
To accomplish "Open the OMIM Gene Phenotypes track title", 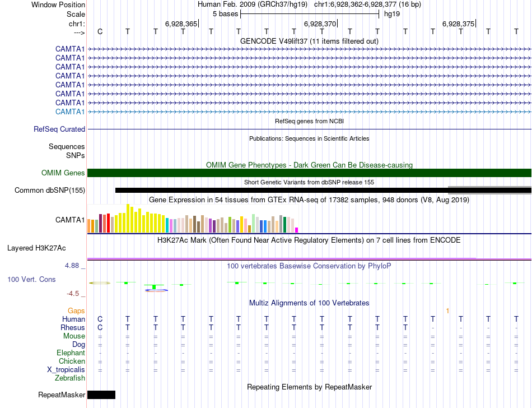I will click(310, 165).
